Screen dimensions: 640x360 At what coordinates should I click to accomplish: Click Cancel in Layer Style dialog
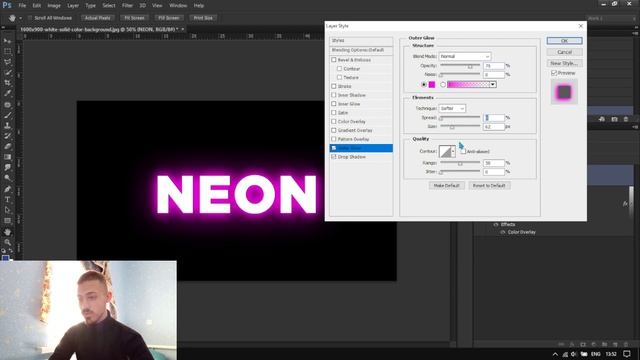(564, 52)
